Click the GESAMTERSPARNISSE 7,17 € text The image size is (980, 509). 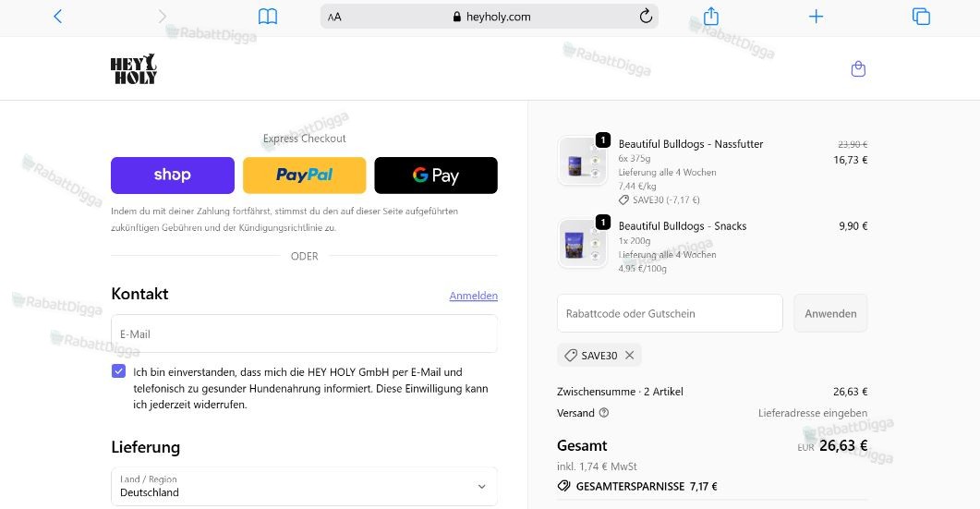point(647,486)
